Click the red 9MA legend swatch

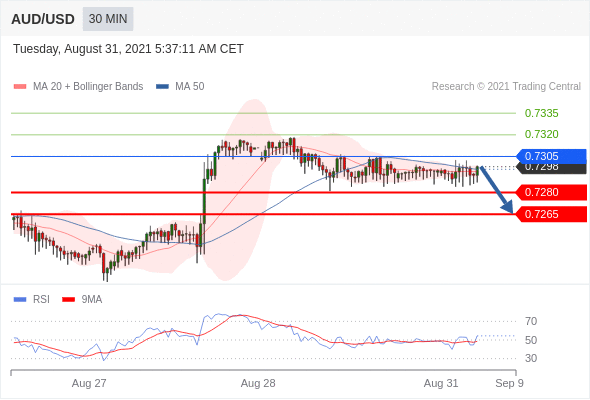coord(68,300)
